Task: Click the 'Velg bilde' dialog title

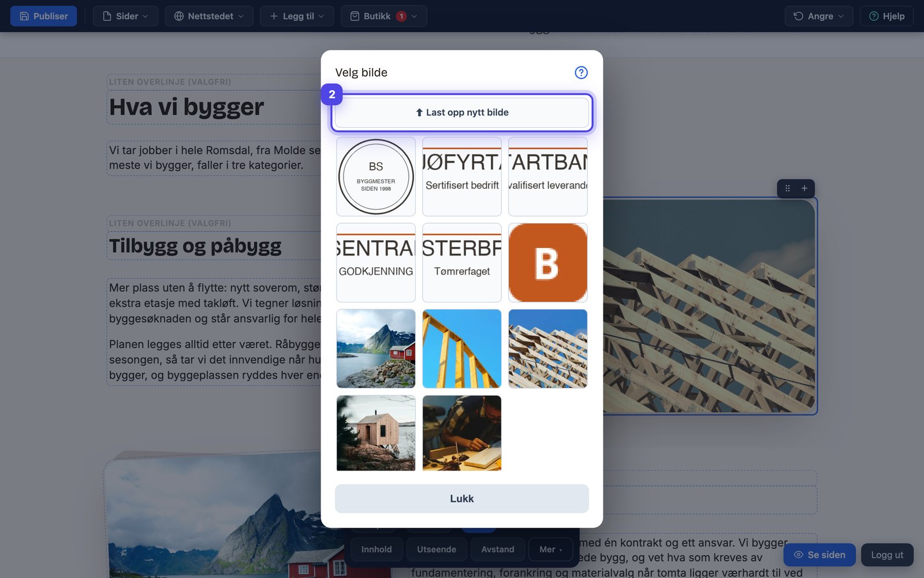Action: click(x=362, y=73)
